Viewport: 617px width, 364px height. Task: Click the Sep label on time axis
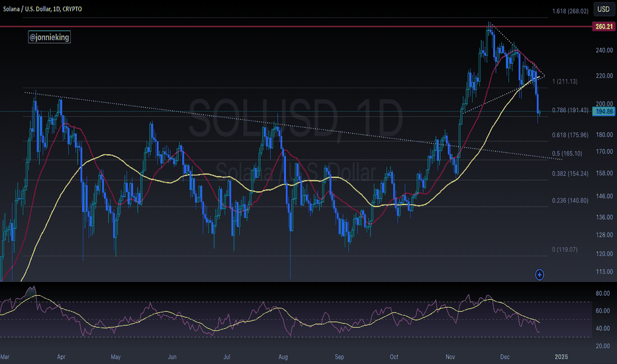pyautogui.click(x=339, y=357)
